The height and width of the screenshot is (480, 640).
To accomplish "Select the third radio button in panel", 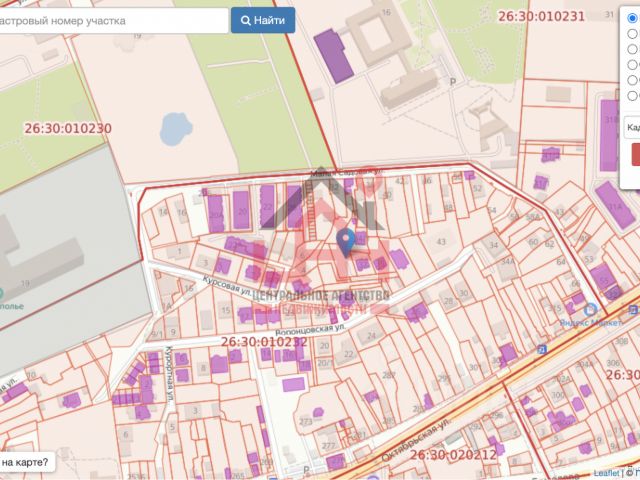I will (633, 49).
